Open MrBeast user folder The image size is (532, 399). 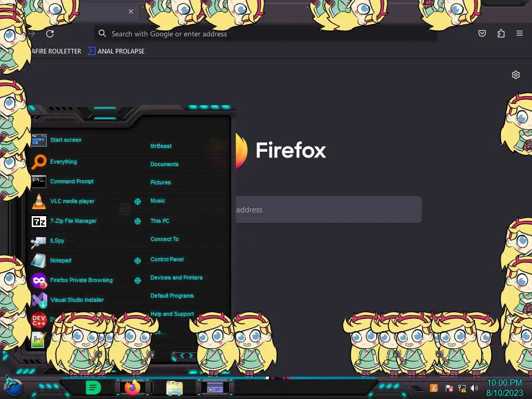(161, 146)
